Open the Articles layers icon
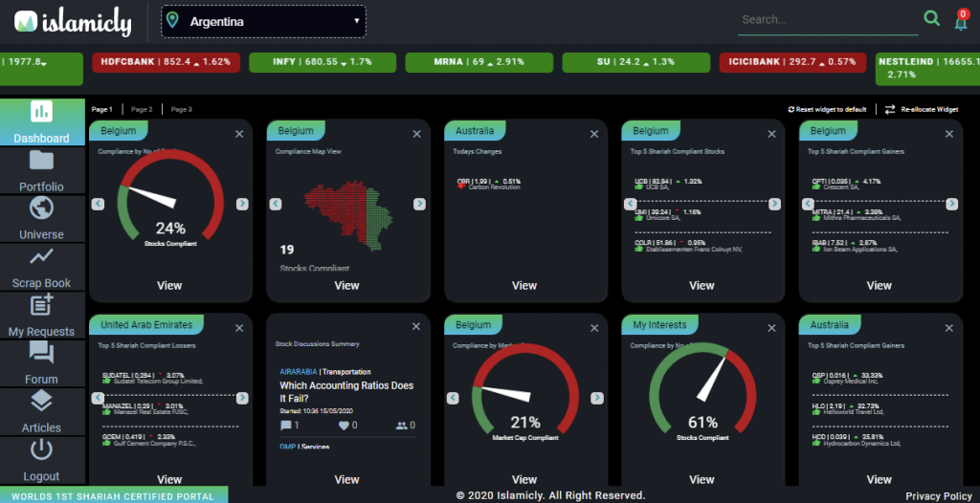 tap(41, 402)
